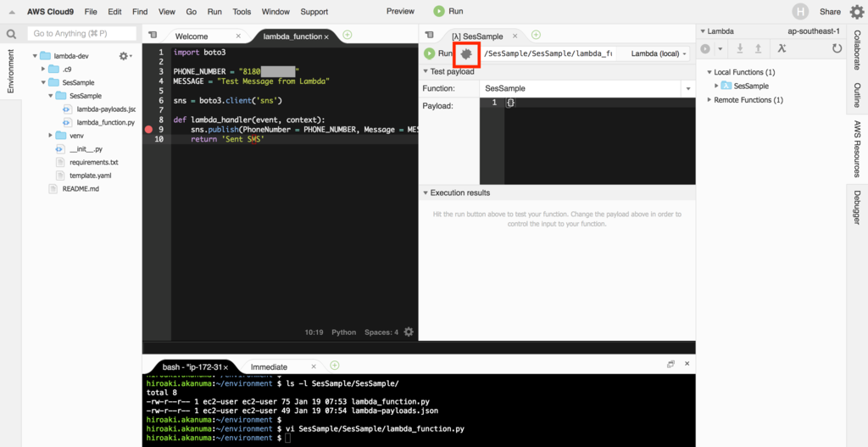
Task: Click pane menu icon left of SesSample tab
Action: tap(430, 35)
